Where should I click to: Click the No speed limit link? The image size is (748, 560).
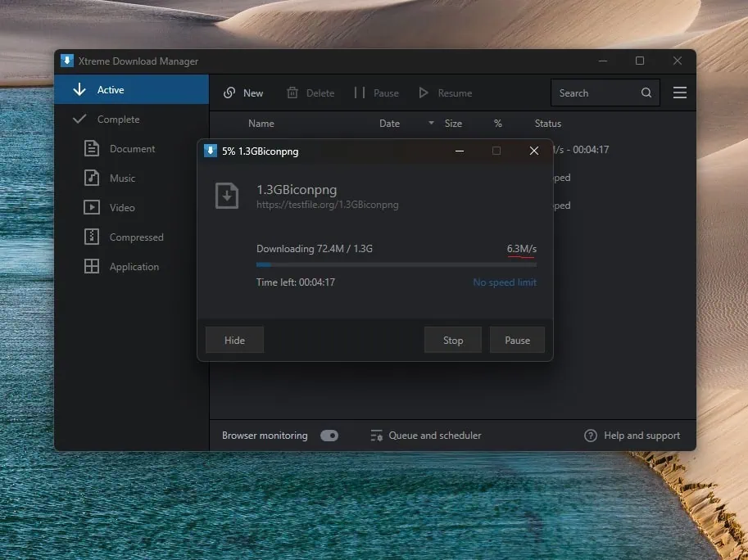coord(505,282)
